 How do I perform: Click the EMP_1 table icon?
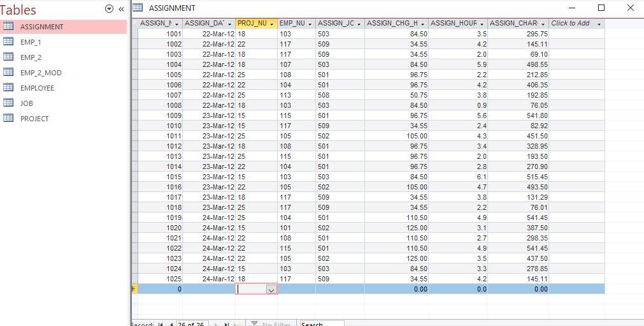pyautogui.click(x=8, y=41)
